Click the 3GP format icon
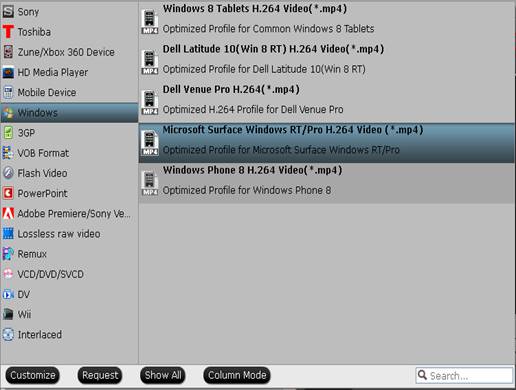 8,133
